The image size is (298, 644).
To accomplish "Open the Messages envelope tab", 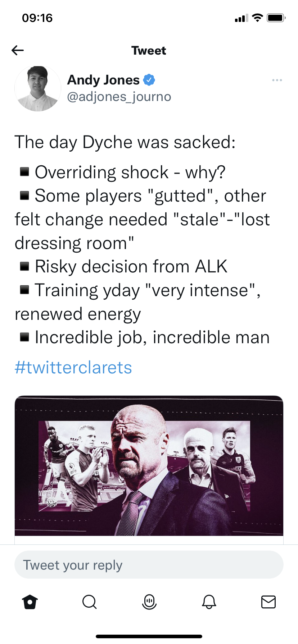I will [268, 602].
